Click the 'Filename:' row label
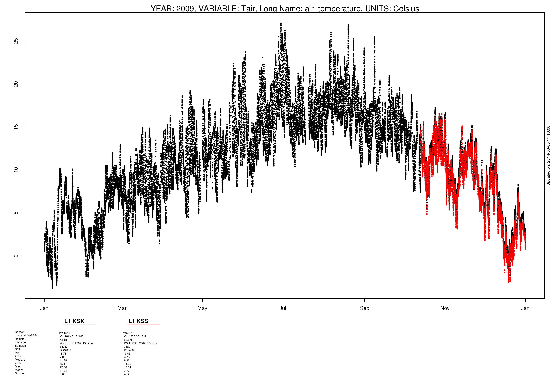The height and width of the screenshot is (392, 554). (21, 342)
